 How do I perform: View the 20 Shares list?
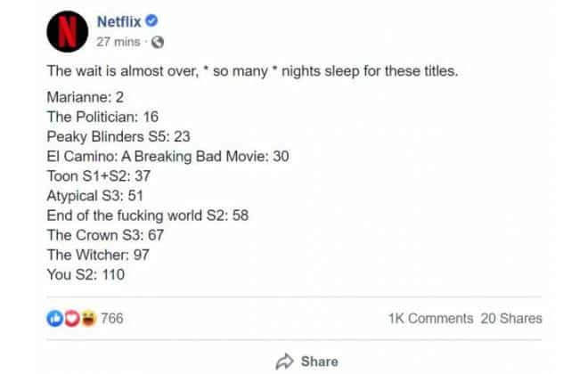pyautogui.click(x=511, y=319)
